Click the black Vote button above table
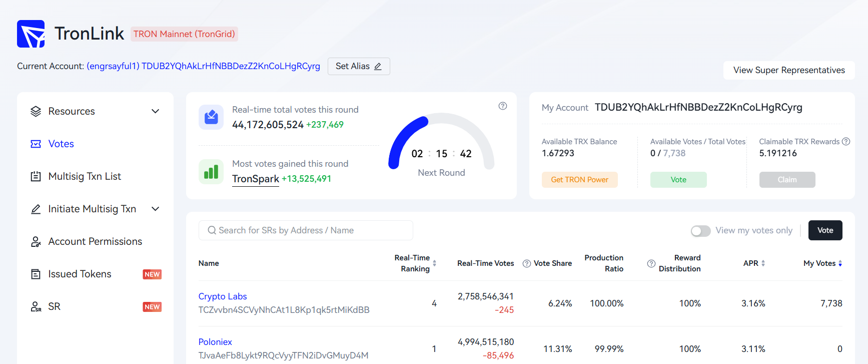The image size is (868, 364). (x=825, y=230)
